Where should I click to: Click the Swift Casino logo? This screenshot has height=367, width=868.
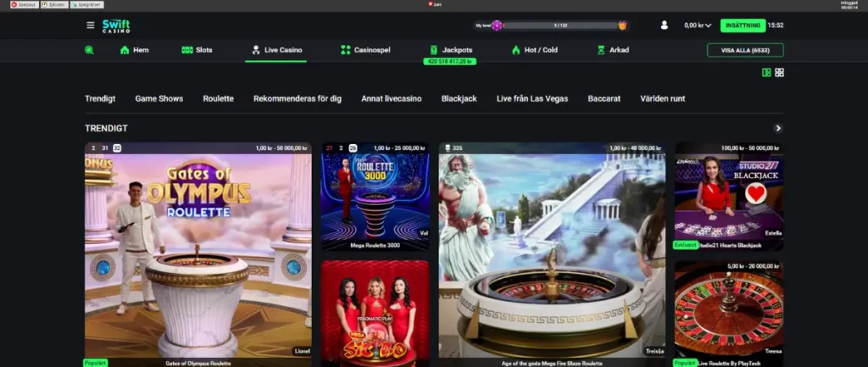pyautogui.click(x=116, y=25)
